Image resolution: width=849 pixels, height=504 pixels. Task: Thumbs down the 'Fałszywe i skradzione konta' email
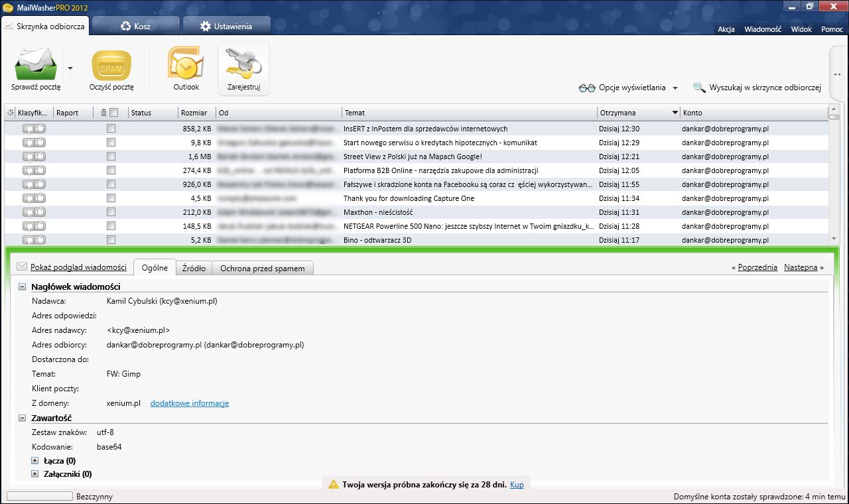[29, 184]
